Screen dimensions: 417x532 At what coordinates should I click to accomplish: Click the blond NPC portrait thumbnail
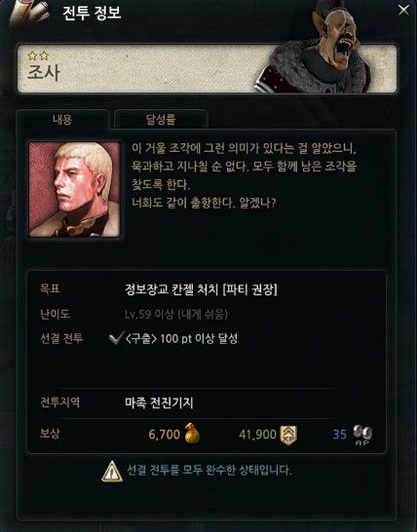[x=74, y=189]
